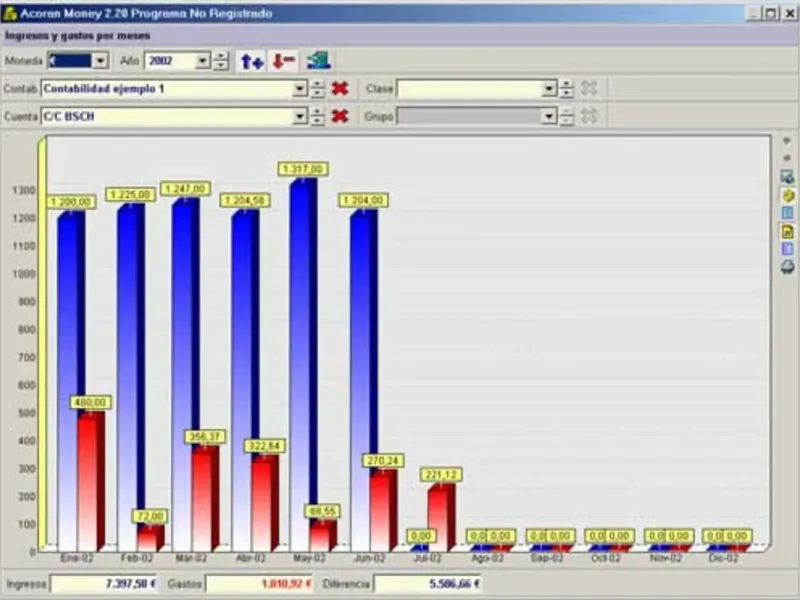Open the Grupo dropdown arrow
This screenshot has height=600, width=800.
(x=549, y=116)
